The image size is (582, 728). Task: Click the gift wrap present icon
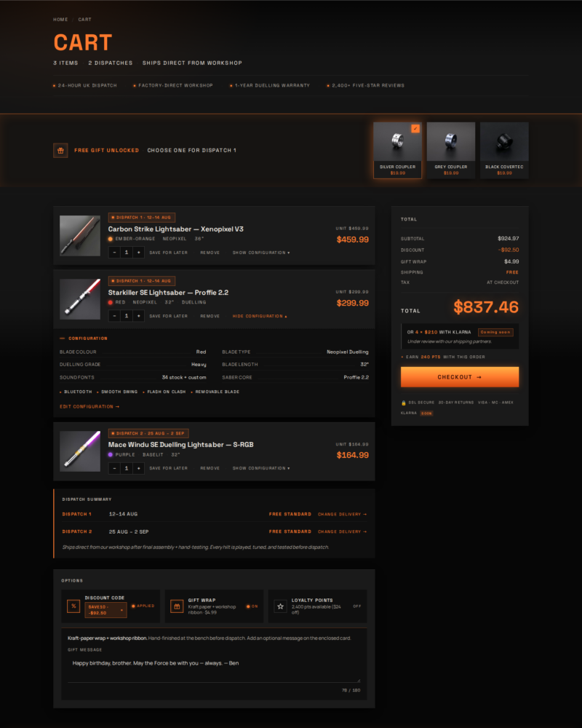click(x=177, y=606)
